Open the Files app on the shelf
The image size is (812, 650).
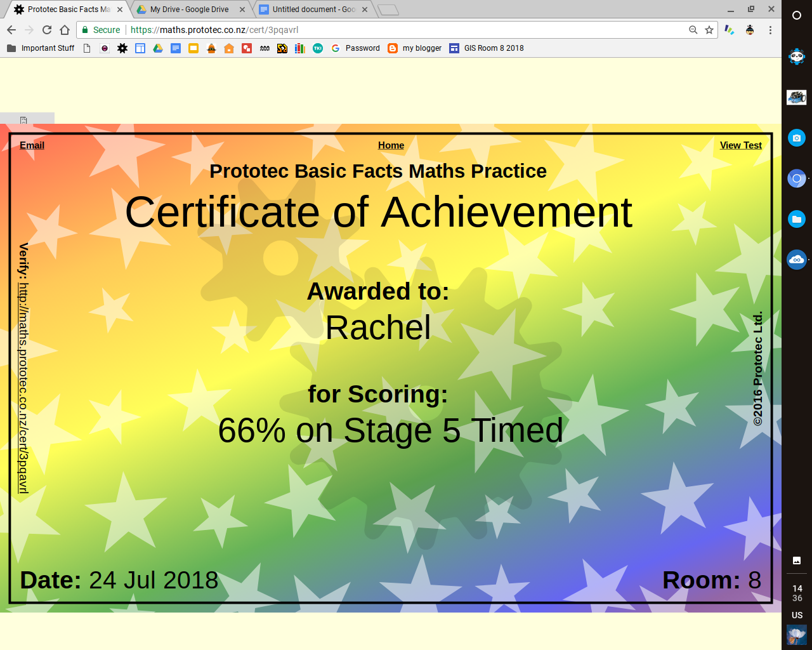point(797,219)
